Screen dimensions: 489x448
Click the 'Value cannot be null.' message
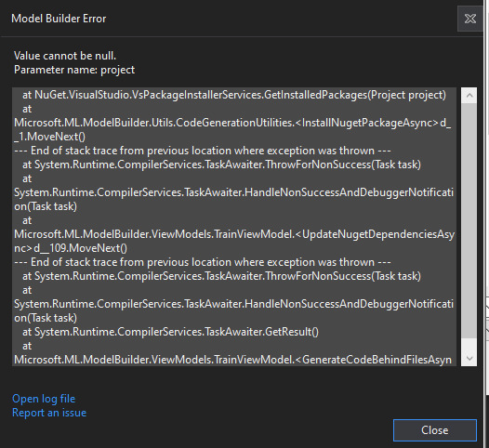[x=65, y=56]
